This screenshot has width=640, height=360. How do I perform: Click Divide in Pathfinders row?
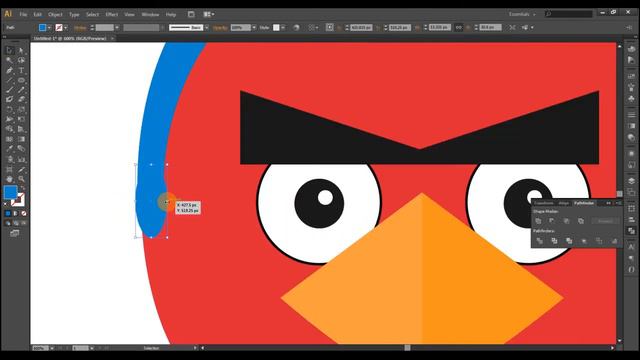coord(540,241)
